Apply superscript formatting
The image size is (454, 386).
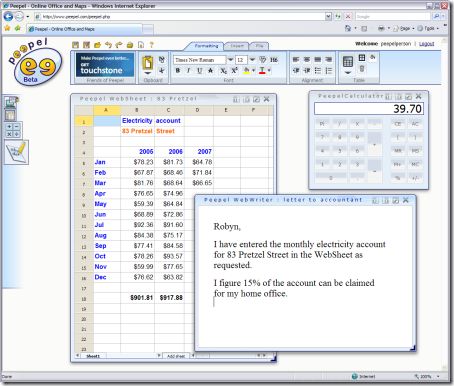pos(234,70)
